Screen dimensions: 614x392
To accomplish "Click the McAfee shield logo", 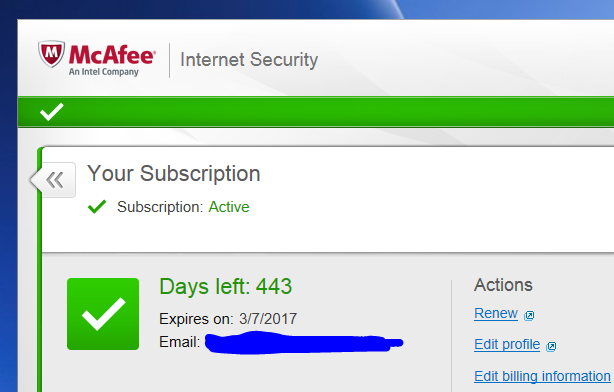I will (x=51, y=54).
